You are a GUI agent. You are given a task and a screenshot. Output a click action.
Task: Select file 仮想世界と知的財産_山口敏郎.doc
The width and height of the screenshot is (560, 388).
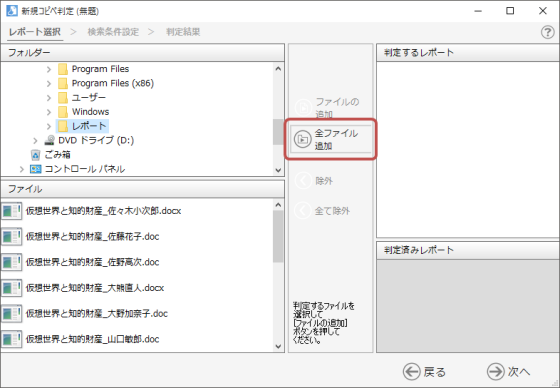pos(92,339)
